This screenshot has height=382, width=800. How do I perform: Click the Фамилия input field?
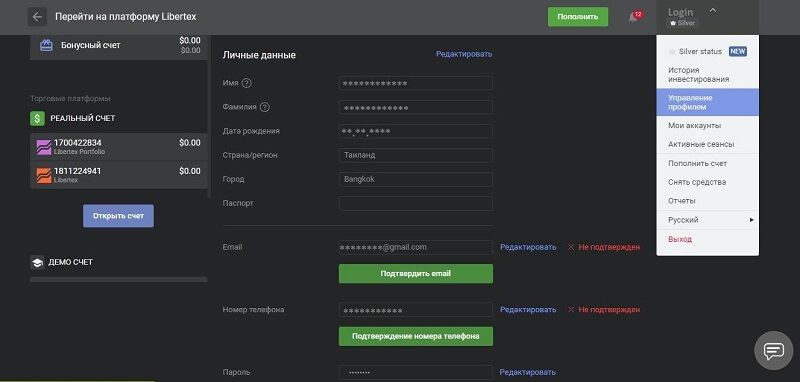(x=416, y=107)
